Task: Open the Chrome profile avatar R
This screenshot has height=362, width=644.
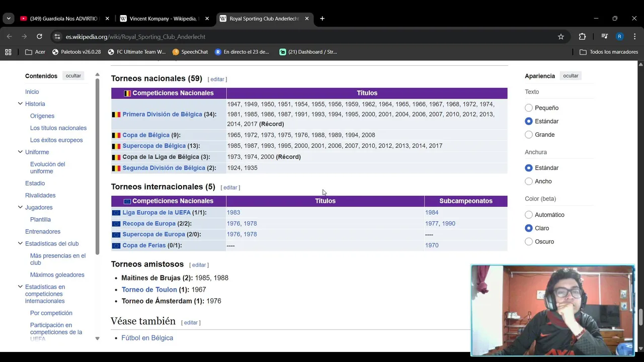Action: [x=619, y=37]
